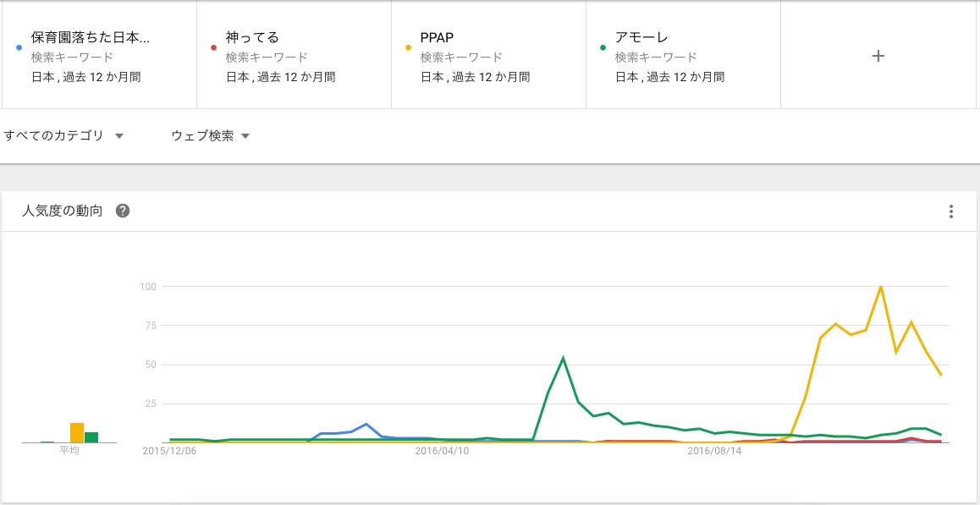Click the PPAP peak at 100 on chart
The height and width of the screenshot is (505, 980).
881,287
